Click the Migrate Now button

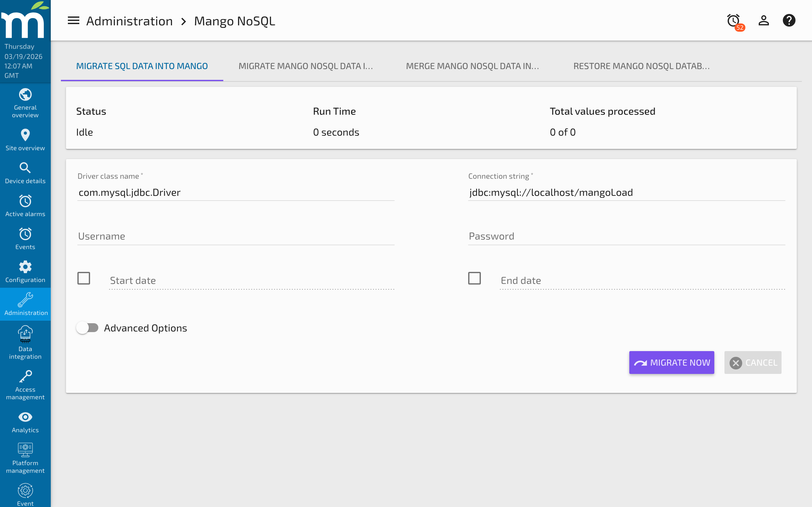tap(671, 363)
